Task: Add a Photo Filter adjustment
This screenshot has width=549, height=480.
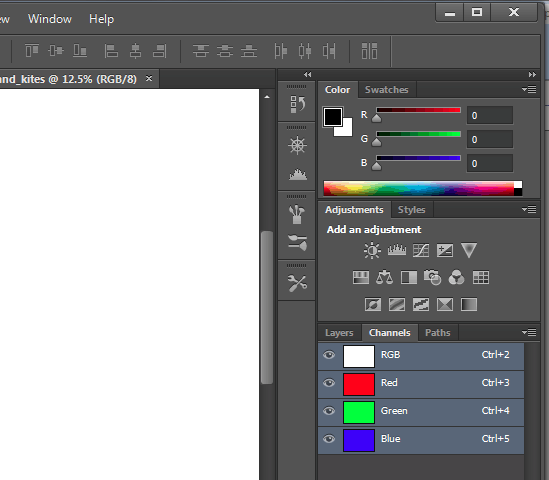Action: [x=432, y=277]
